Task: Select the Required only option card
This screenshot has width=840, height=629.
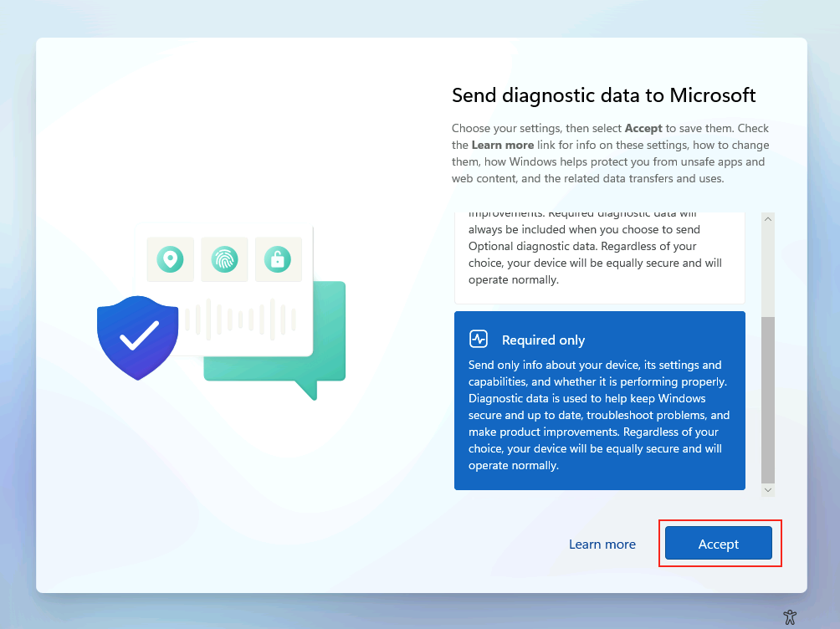Action: click(x=600, y=400)
